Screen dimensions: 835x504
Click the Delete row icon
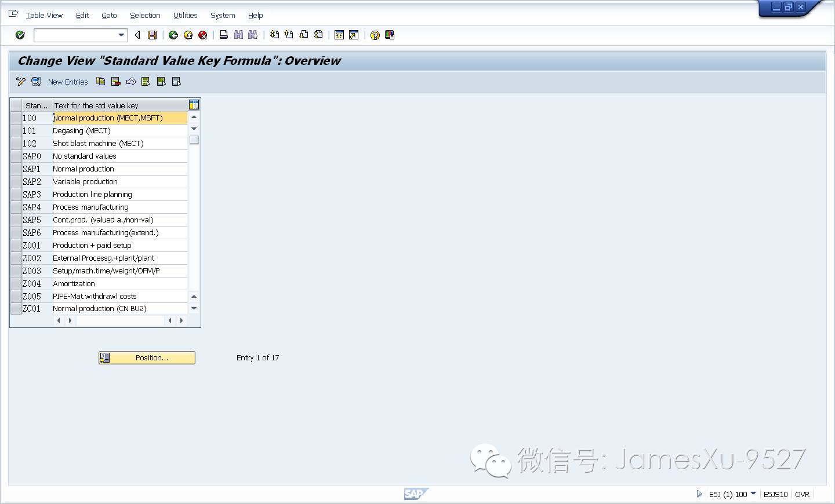pyautogui.click(x=115, y=82)
